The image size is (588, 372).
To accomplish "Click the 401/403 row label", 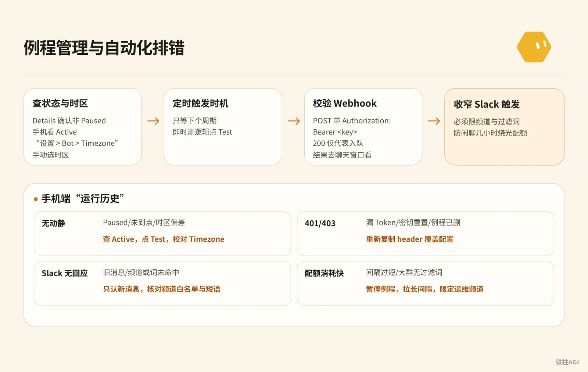I will click(320, 223).
